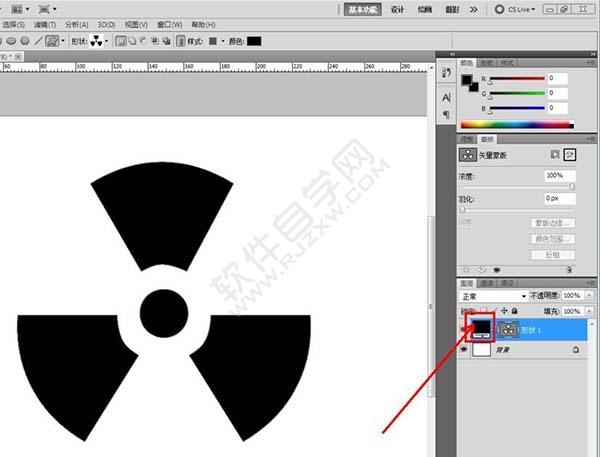600x457 pixels.
Task: Switch to the 基本功能 workspace
Action: 363,9
